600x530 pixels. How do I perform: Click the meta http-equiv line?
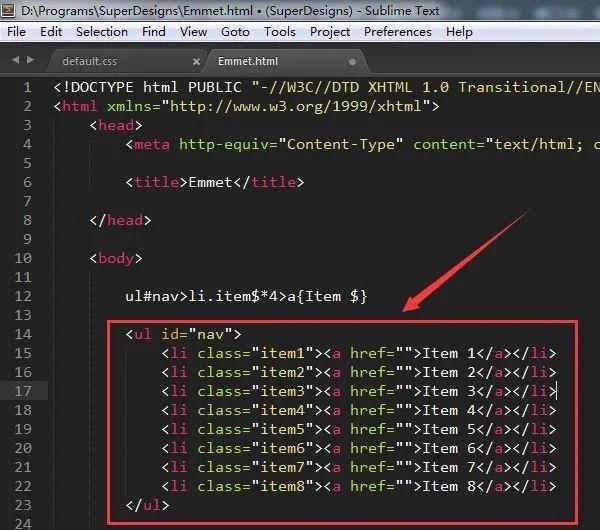pos(362,145)
